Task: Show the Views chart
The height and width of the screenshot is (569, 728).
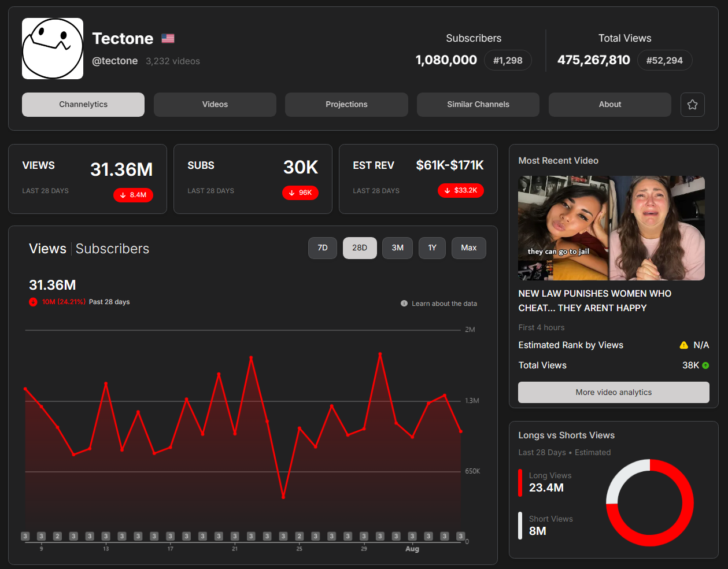Action: coord(47,249)
